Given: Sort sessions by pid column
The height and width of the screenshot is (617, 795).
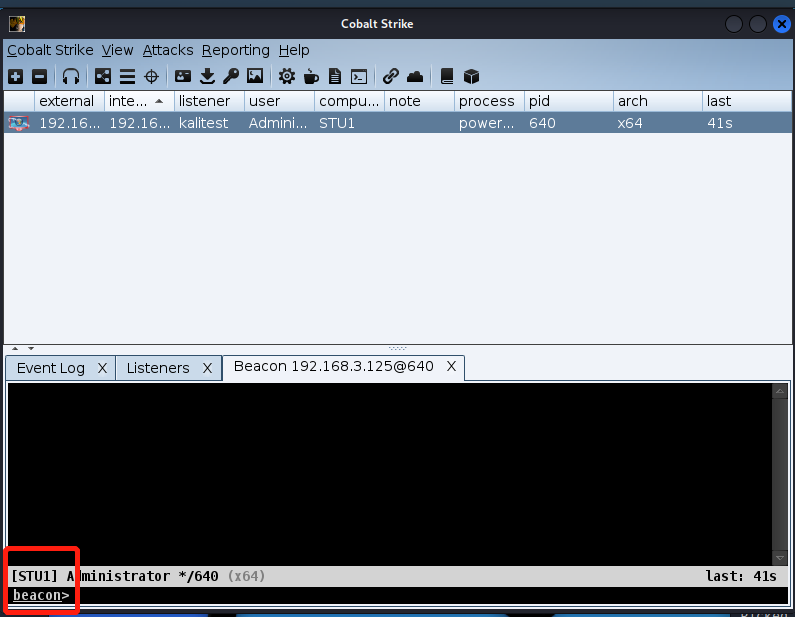Looking at the screenshot, I should 569,101.
